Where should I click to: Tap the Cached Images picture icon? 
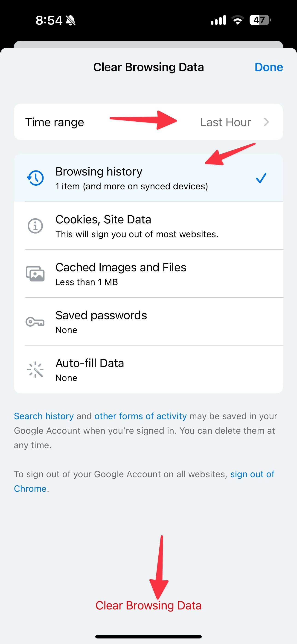click(x=35, y=274)
